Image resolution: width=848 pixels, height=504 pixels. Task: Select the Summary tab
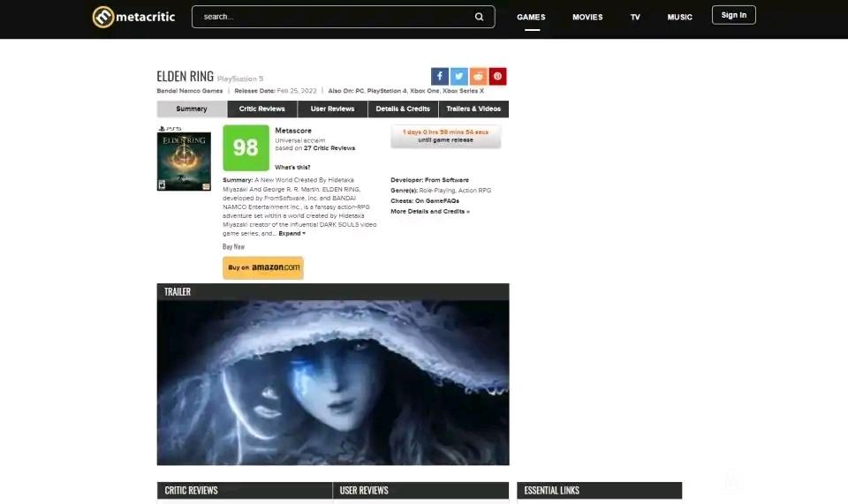(x=192, y=109)
